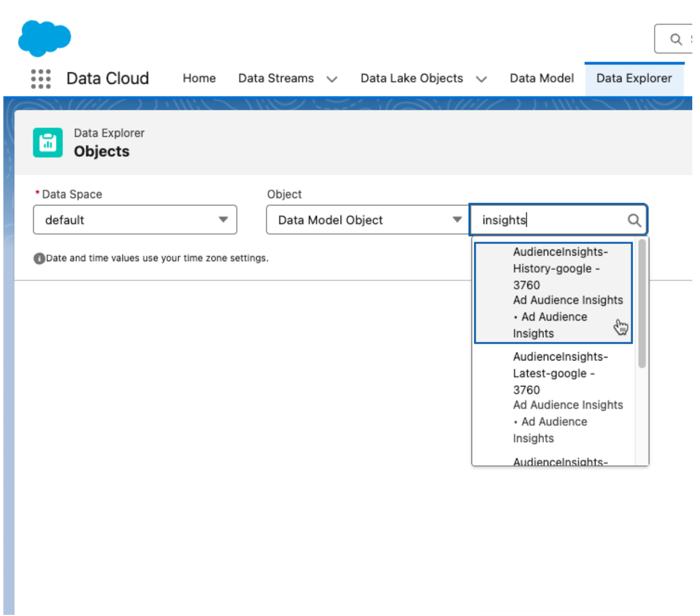The height and width of the screenshot is (616, 700).
Task: Open the App Launcher grid icon
Action: [41, 79]
